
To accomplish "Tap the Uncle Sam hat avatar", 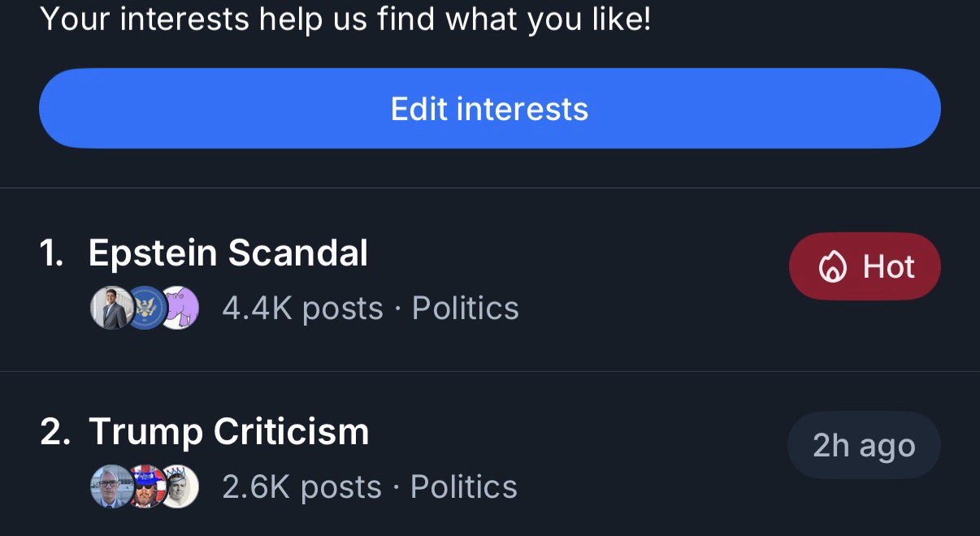I will pyautogui.click(x=146, y=486).
